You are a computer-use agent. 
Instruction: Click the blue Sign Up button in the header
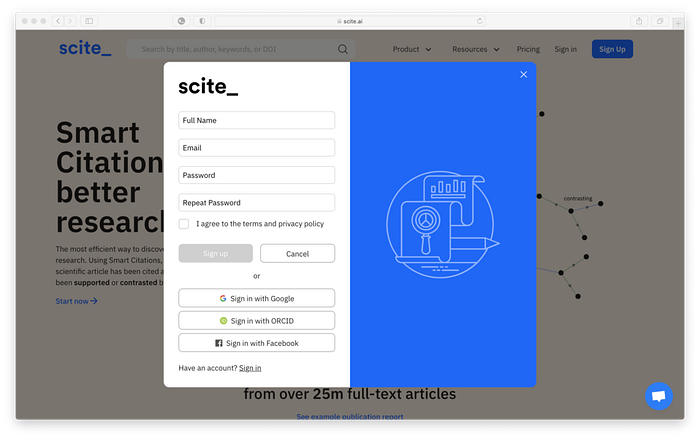[x=612, y=49]
